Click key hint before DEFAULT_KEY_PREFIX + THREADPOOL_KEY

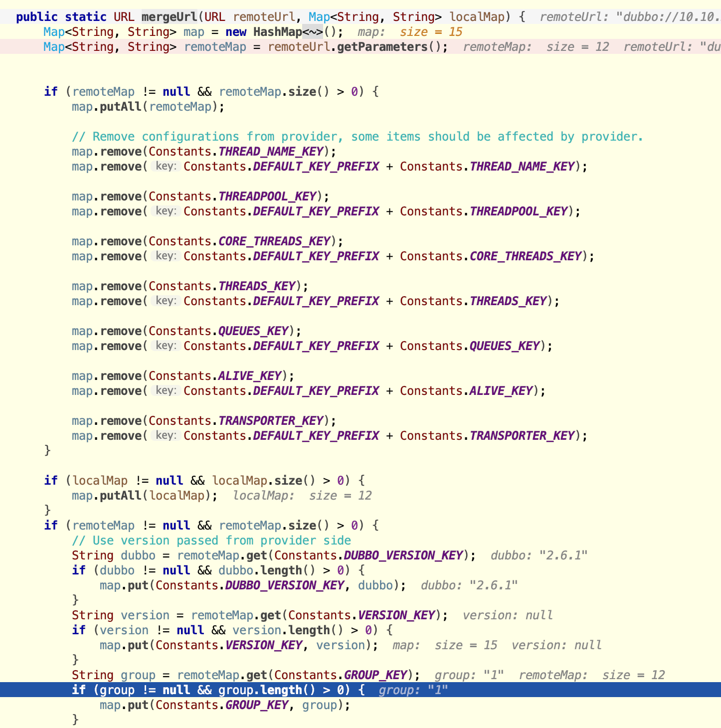(x=166, y=211)
